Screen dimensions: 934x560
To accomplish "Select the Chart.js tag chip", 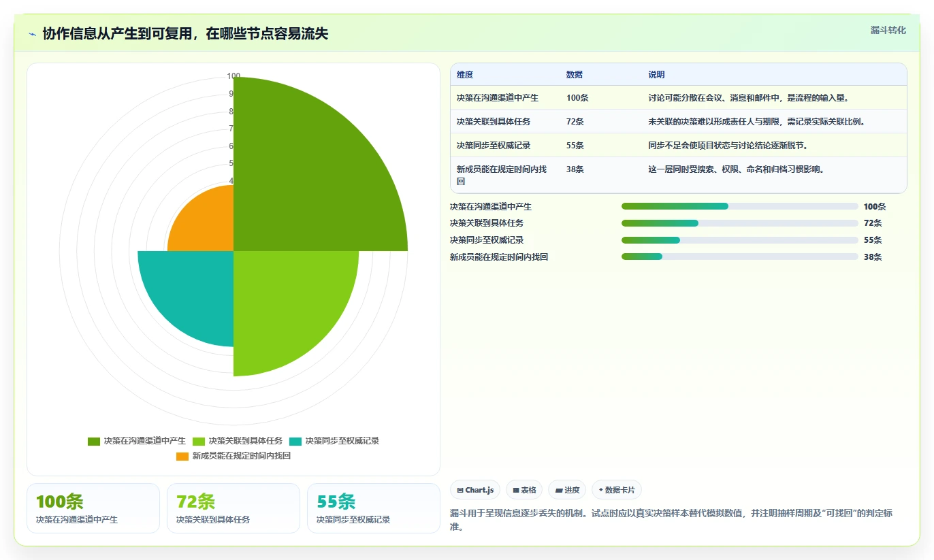I will 475,490.
